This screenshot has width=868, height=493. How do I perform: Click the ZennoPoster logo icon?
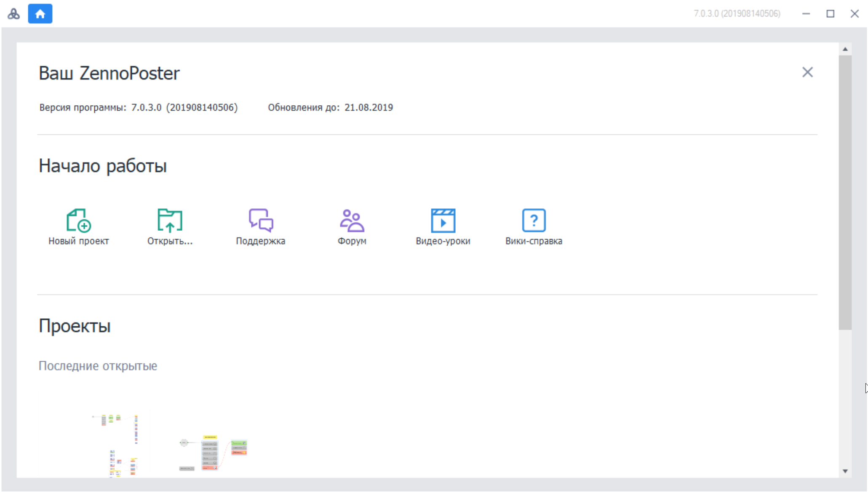[13, 14]
